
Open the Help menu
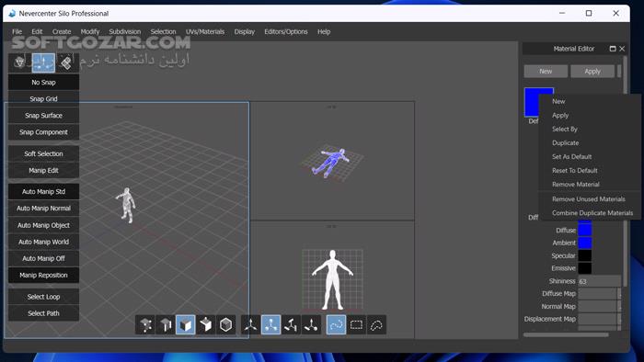click(324, 31)
